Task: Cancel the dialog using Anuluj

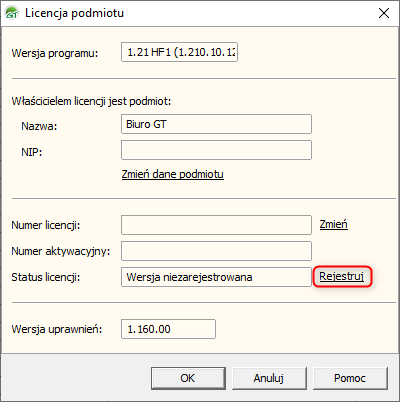Action: 269,378
